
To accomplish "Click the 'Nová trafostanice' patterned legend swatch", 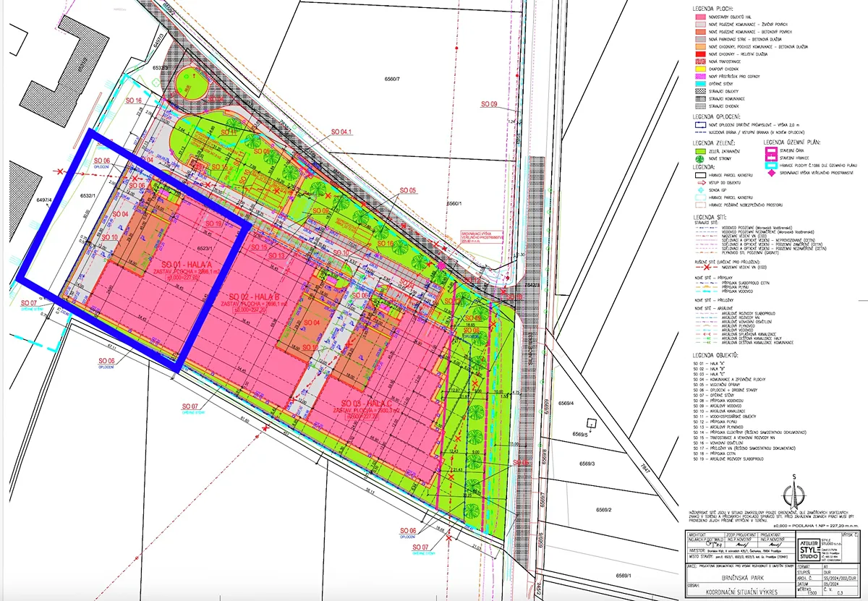I will (x=700, y=61).
